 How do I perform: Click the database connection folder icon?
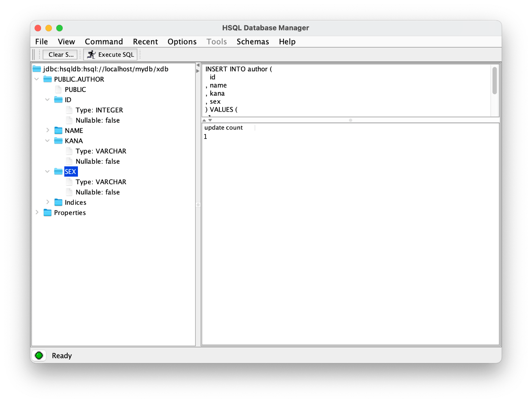(x=37, y=69)
